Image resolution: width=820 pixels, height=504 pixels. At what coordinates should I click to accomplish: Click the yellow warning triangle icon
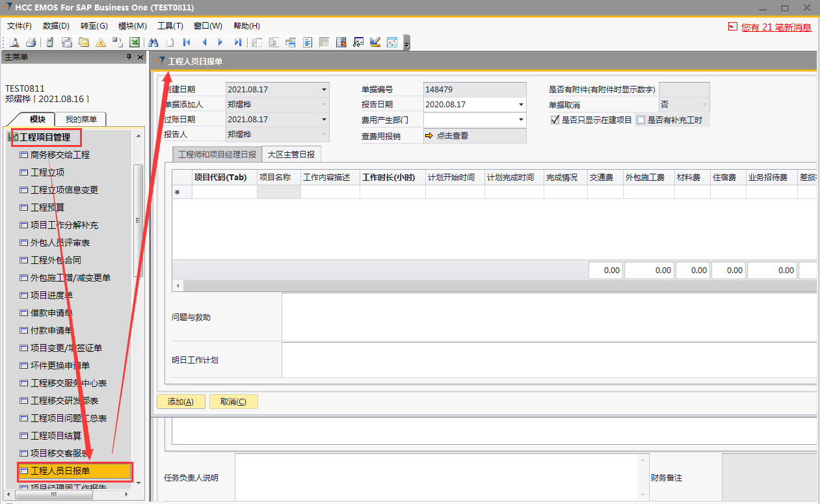click(x=101, y=42)
